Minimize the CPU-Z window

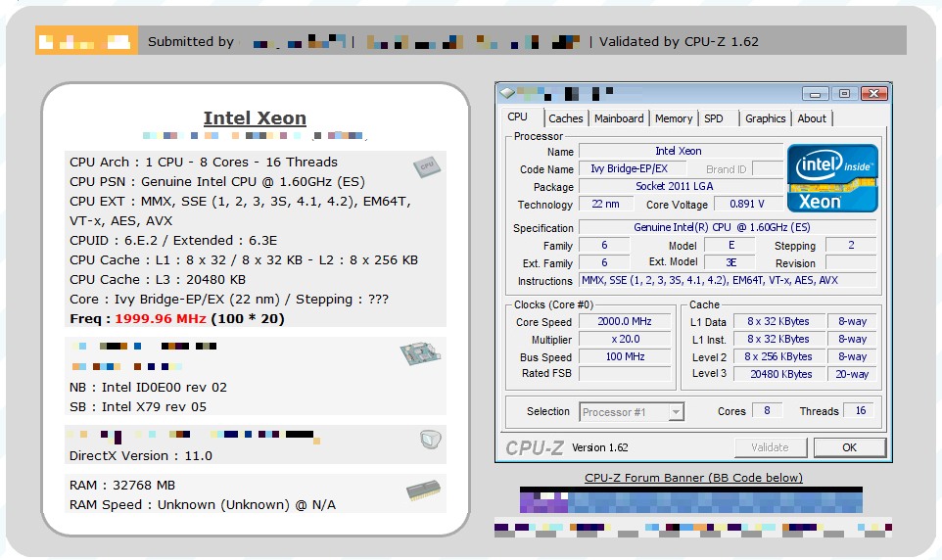point(816,94)
